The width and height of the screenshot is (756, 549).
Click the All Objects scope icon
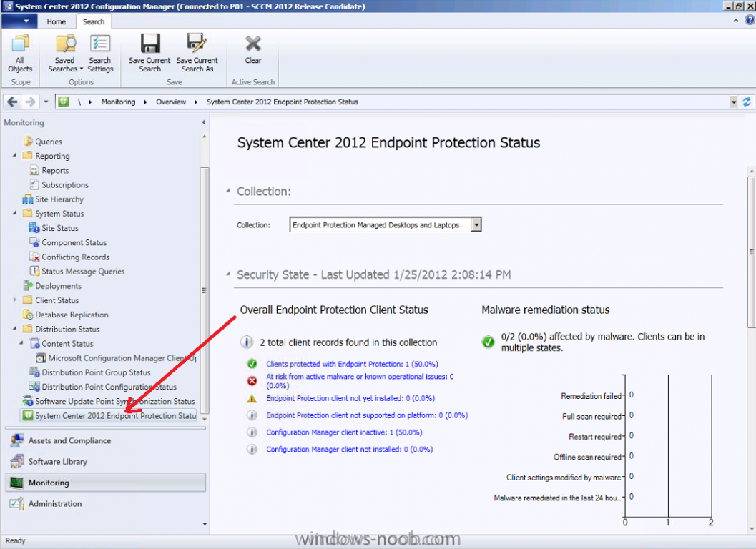coord(20,53)
